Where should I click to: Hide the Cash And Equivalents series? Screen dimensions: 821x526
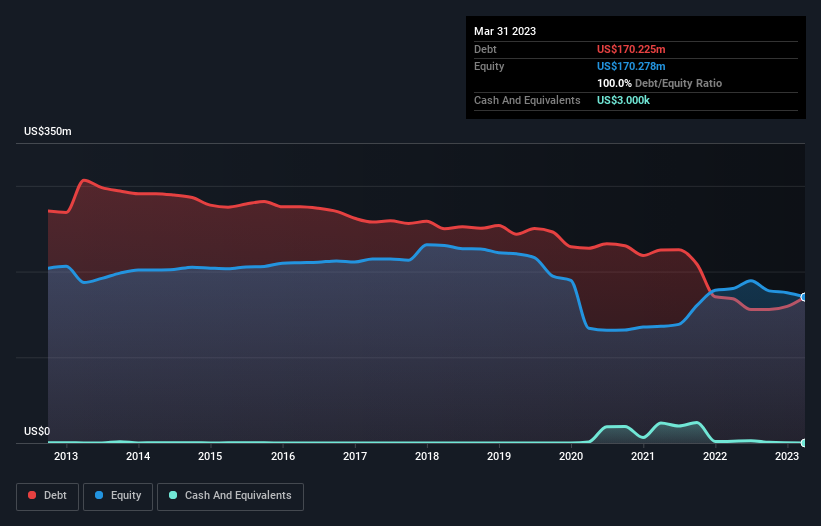(230, 496)
